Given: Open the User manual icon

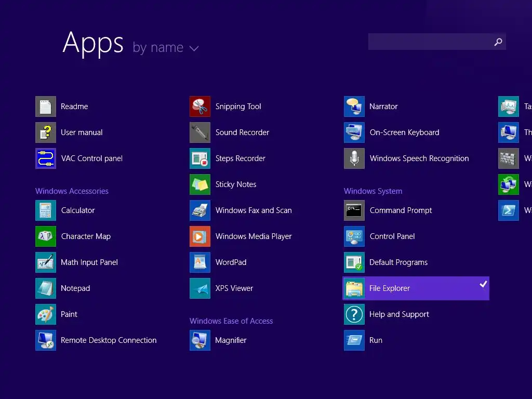Looking at the screenshot, I should tap(46, 132).
